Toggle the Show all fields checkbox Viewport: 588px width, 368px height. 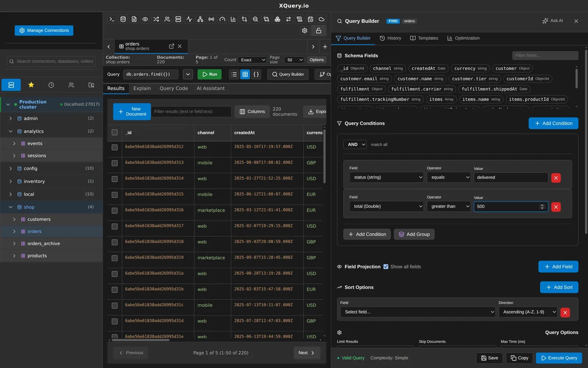386,266
